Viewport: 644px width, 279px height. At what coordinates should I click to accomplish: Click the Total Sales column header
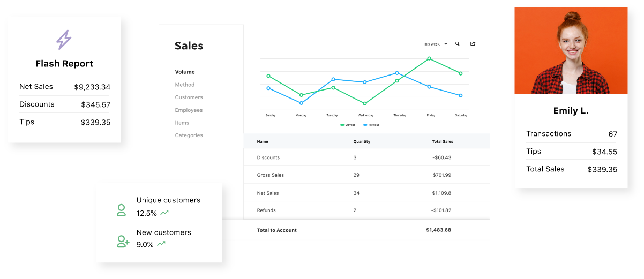pos(443,142)
